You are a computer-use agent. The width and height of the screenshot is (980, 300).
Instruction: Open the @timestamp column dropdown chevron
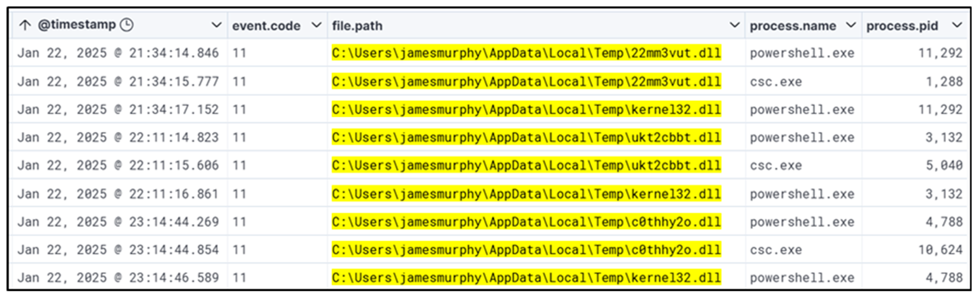[216, 25]
